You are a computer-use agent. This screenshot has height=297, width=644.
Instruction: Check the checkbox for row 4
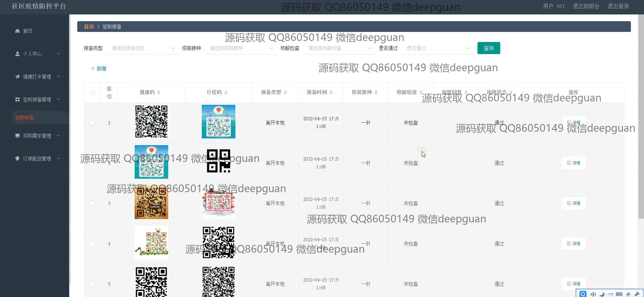[x=92, y=244]
